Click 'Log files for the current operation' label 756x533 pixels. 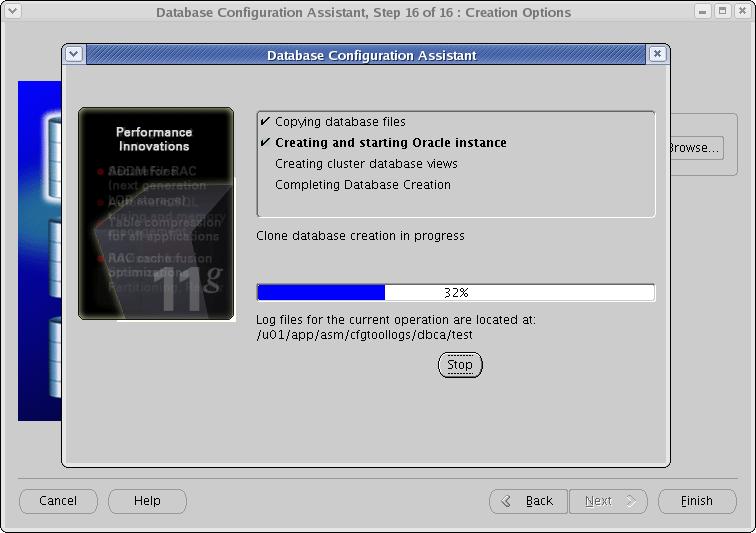point(395,320)
